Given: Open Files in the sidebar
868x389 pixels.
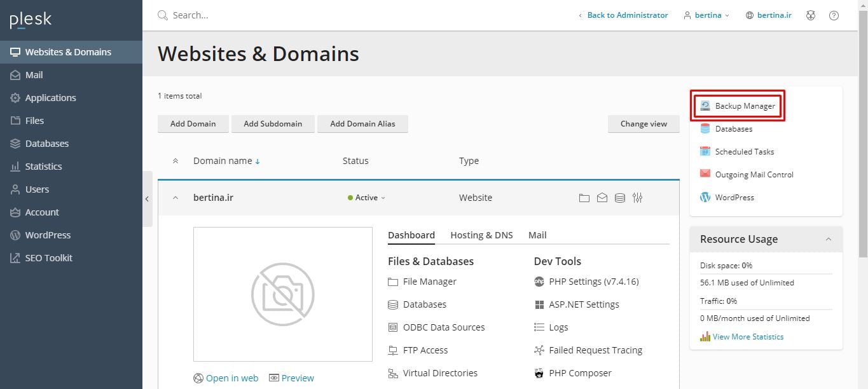Looking at the screenshot, I should tap(71, 121).
